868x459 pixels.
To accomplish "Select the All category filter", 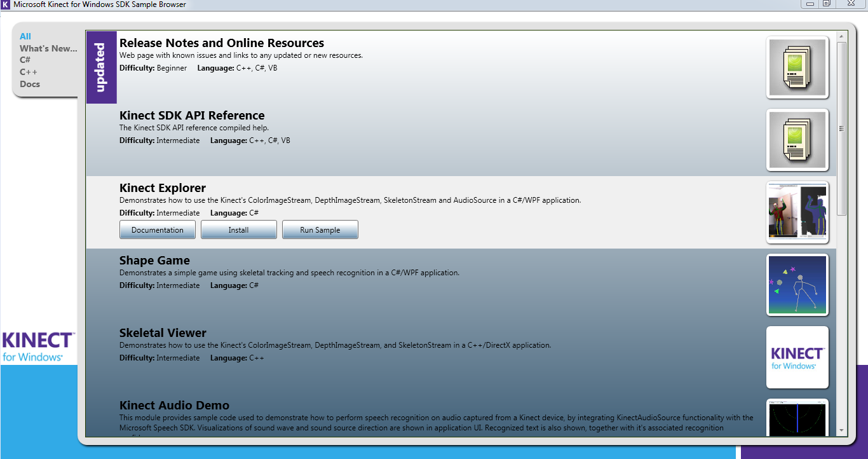I will [25, 36].
